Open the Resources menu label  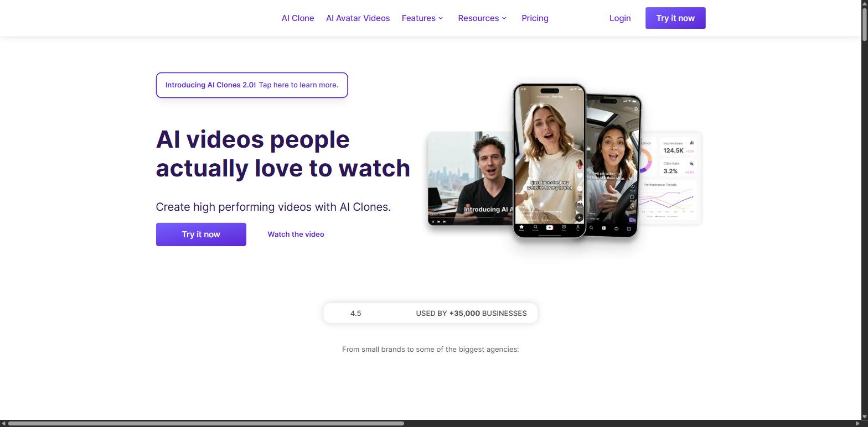(x=478, y=18)
